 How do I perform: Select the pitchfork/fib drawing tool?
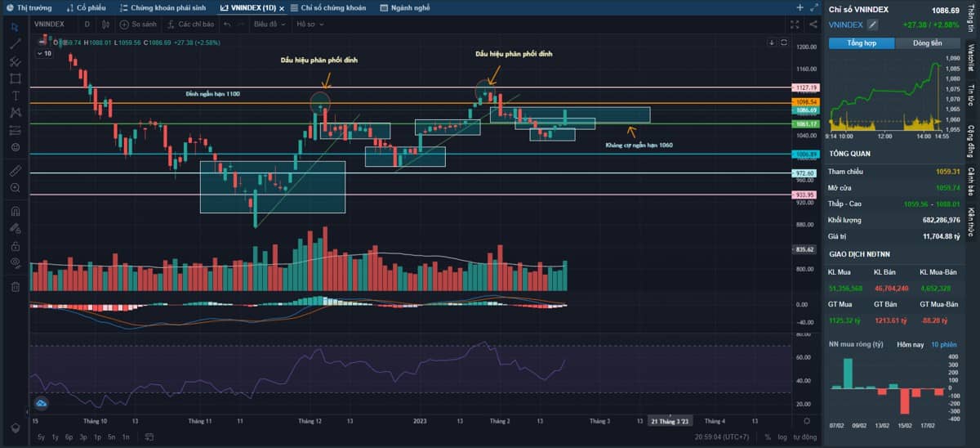[x=15, y=61]
